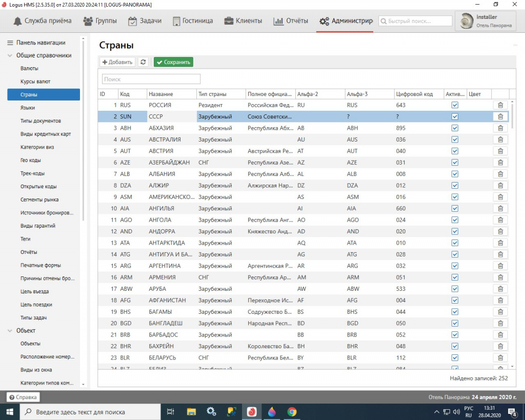The image size is (525, 420).
Task: Toggle active checkbox for РОССИЯ
Action: pyautogui.click(x=455, y=105)
